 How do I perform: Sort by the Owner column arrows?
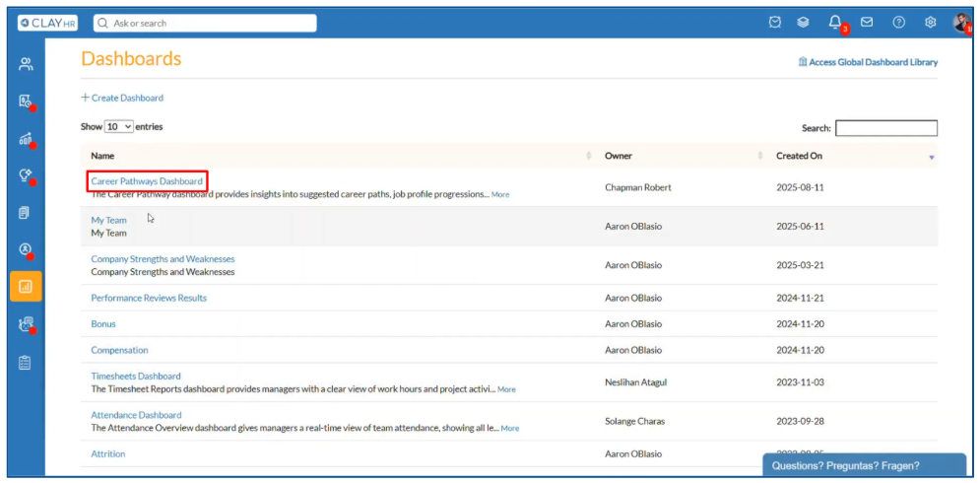760,156
